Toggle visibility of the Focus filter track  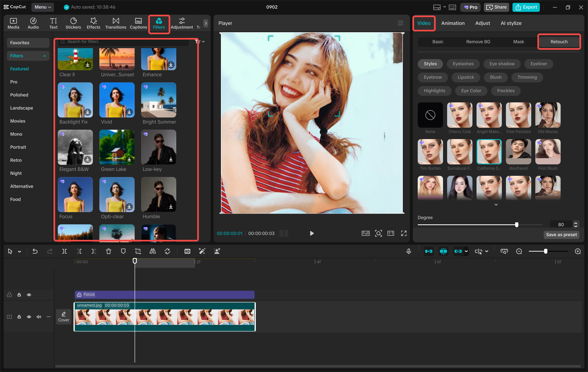(x=29, y=295)
